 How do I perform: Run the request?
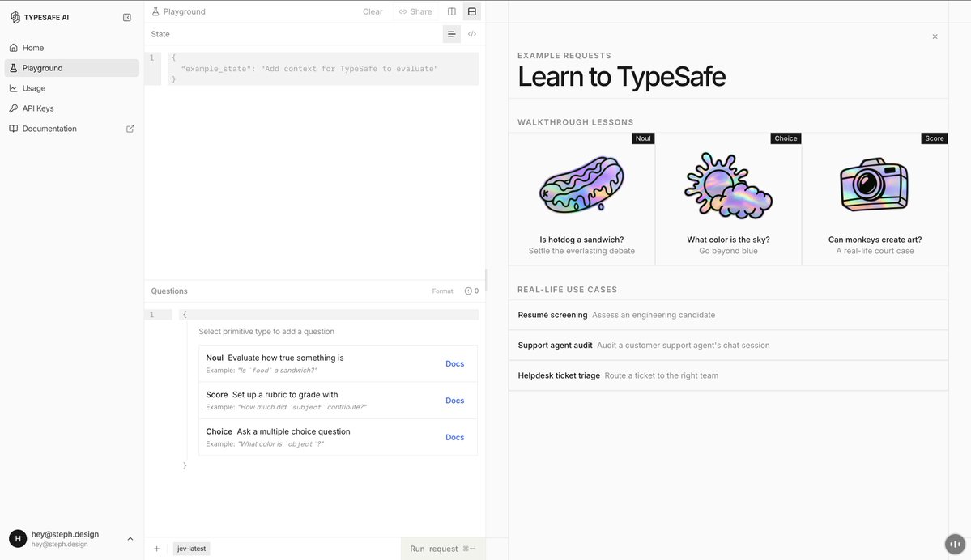pos(443,549)
